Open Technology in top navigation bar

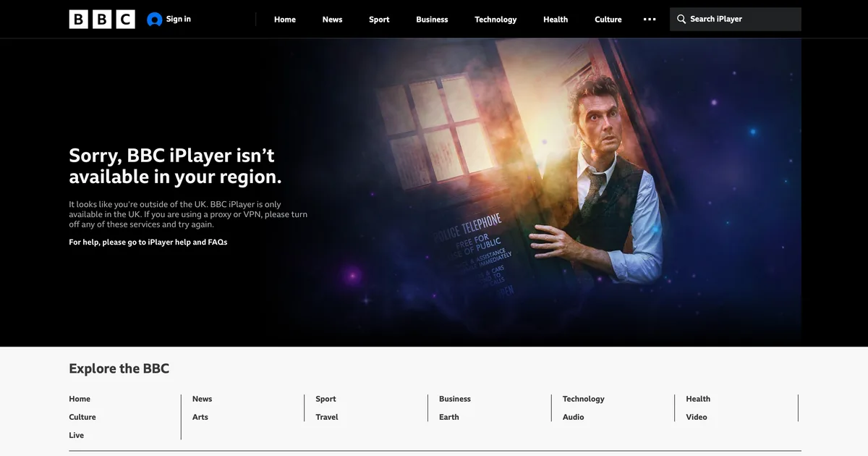(495, 20)
